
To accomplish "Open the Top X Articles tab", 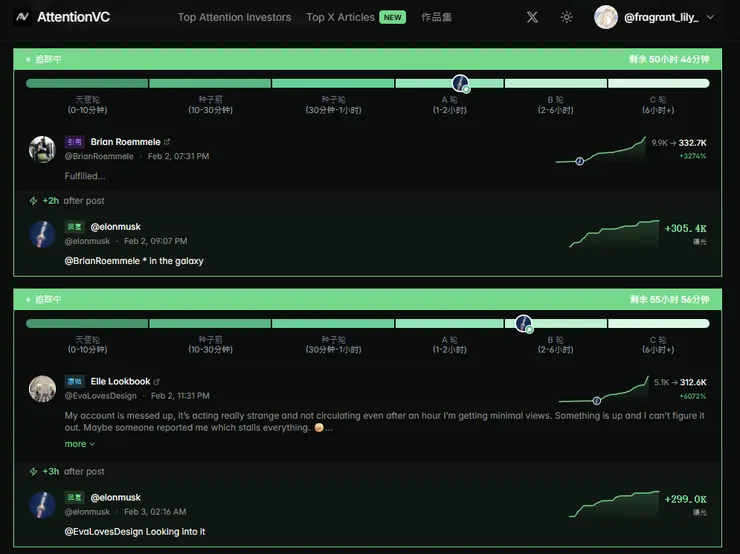I will (340, 17).
